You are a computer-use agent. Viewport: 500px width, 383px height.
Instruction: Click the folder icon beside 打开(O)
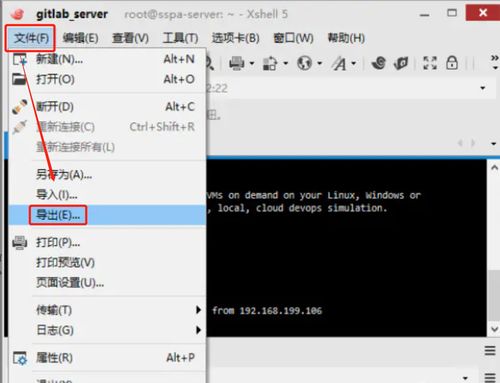(x=19, y=79)
